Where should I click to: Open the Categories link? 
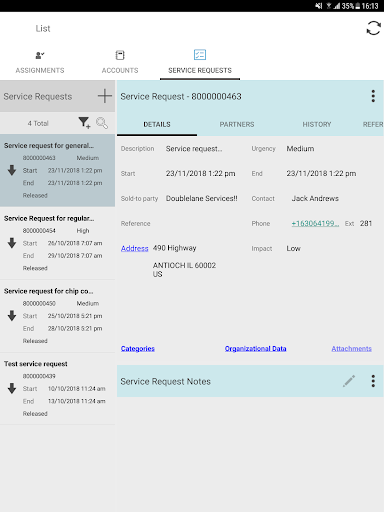click(138, 348)
